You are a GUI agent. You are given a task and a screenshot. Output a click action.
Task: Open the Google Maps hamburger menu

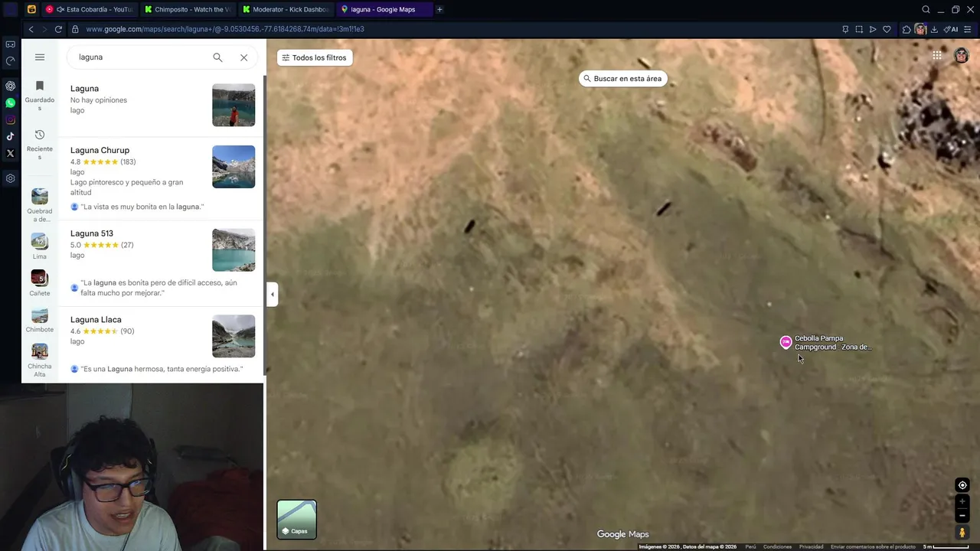click(40, 57)
